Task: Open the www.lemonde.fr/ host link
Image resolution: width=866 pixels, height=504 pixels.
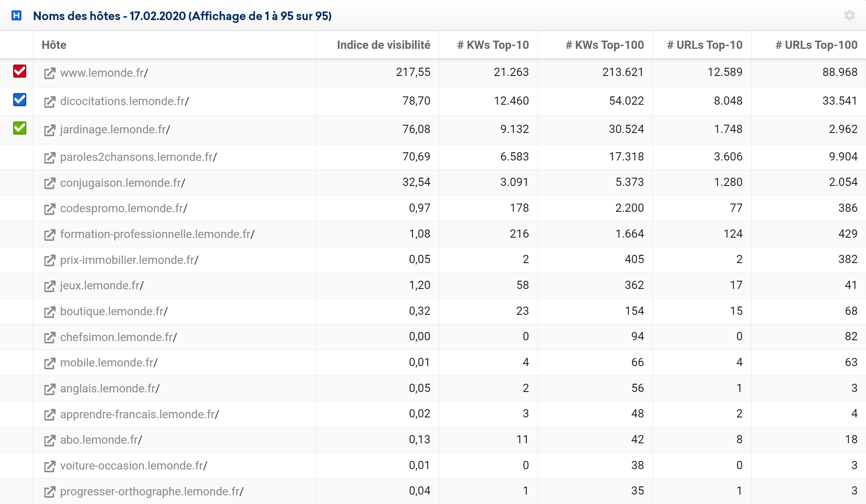Action: pyautogui.click(x=104, y=73)
